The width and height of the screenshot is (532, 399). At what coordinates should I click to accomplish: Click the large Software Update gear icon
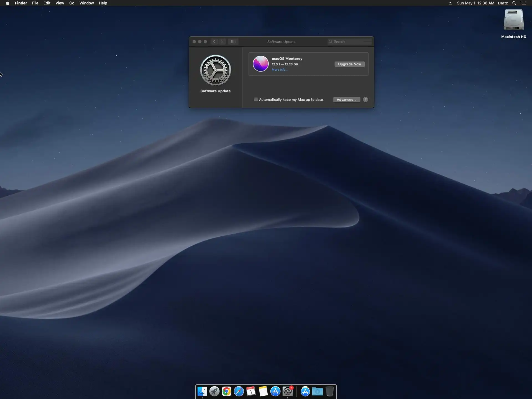pyautogui.click(x=216, y=70)
